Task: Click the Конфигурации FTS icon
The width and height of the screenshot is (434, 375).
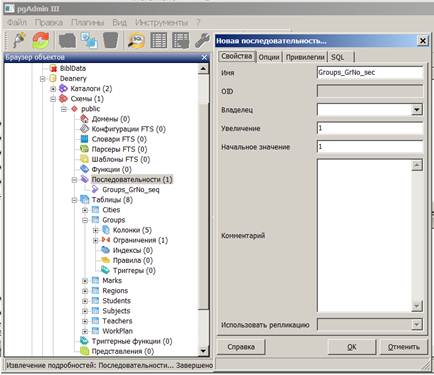Action: [x=84, y=129]
